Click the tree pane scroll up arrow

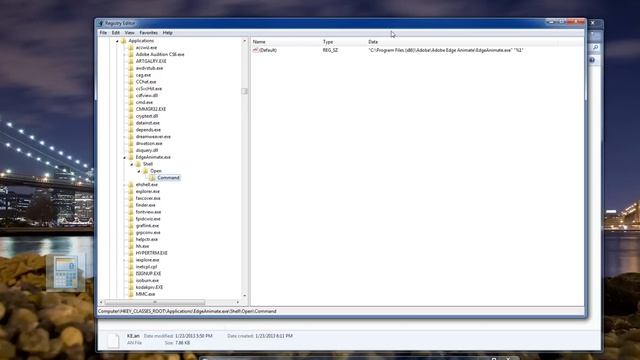pos(244,41)
